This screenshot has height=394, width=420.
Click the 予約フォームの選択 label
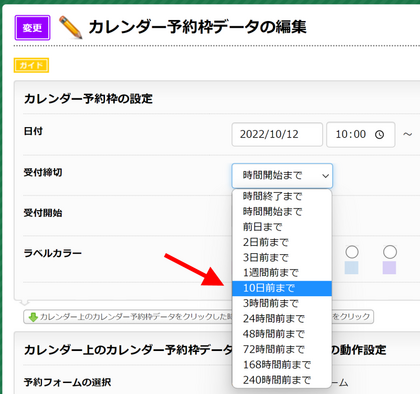tap(67, 382)
